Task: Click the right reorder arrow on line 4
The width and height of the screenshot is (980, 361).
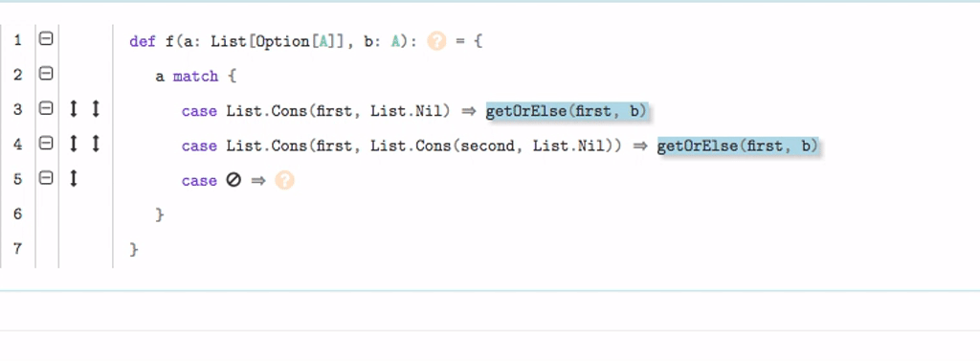Action: click(x=96, y=145)
